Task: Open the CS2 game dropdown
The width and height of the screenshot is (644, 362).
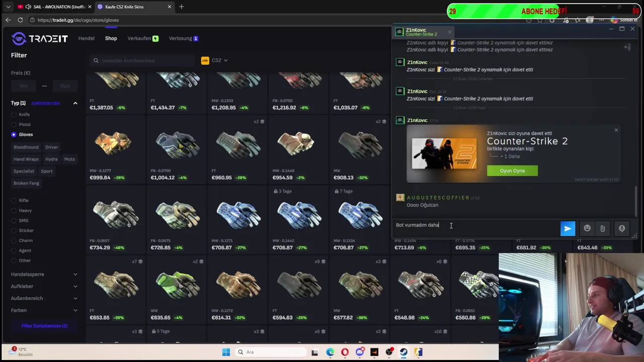Action: [x=215, y=60]
